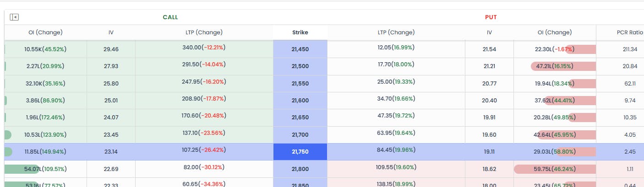Click the PCR Ratio column header
Screen dimensions: 644x187
point(630,32)
